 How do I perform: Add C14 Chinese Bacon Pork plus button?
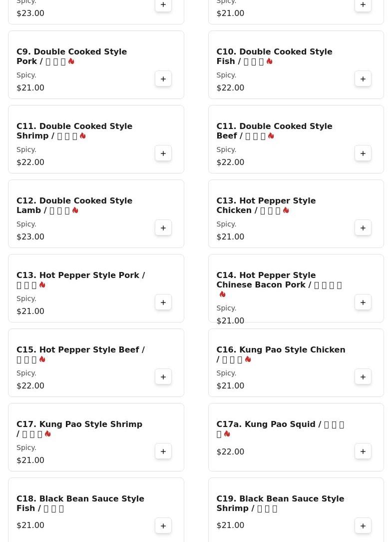click(363, 302)
